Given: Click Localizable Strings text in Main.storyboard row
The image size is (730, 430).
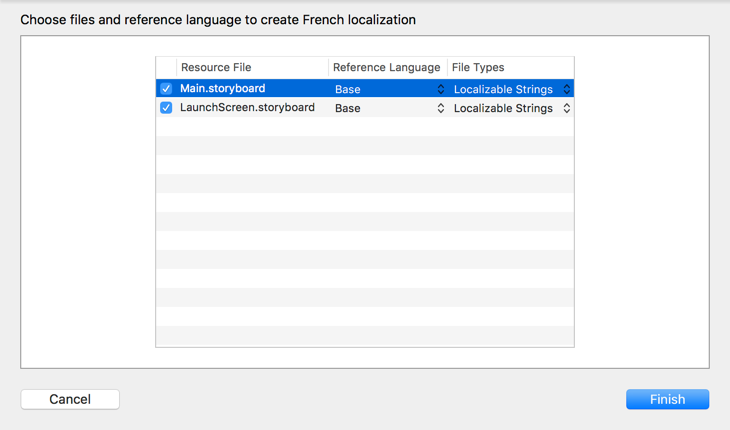Looking at the screenshot, I should [503, 89].
